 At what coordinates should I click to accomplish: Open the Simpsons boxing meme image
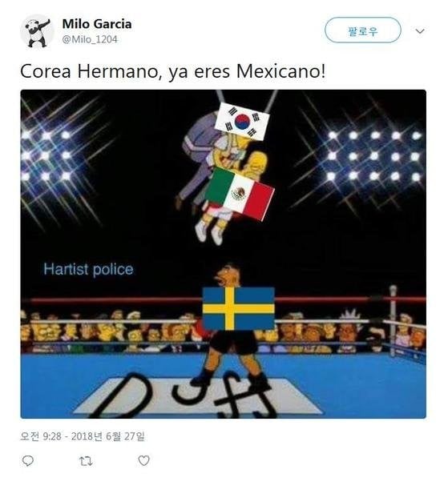click(x=224, y=254)
